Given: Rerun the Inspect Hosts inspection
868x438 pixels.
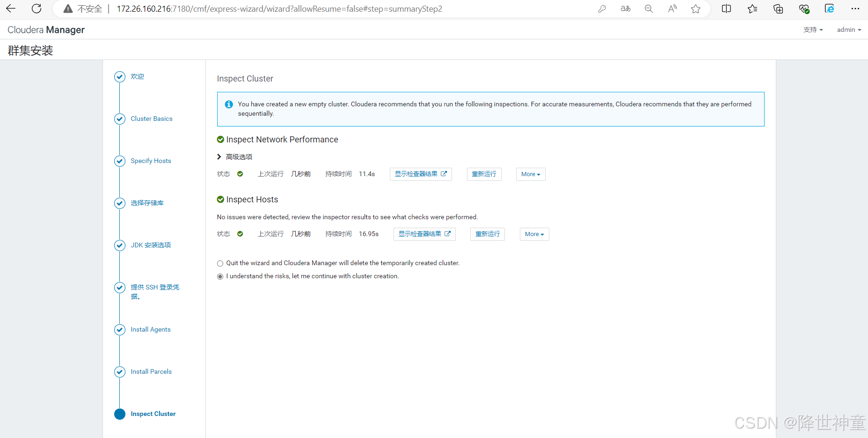Looking at the screenshot, I should (x=488, y=234).
